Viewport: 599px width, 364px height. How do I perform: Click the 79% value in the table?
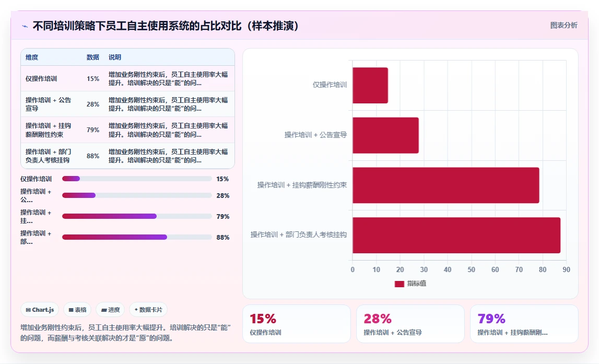[93, 130]
